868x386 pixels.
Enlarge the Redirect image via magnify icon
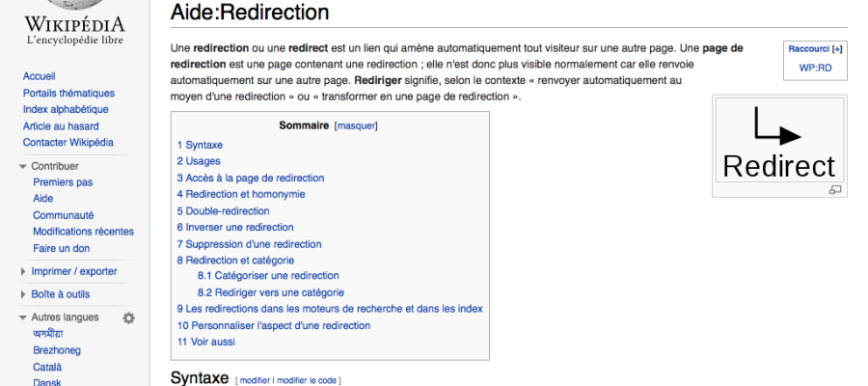pyautogui.click(x=835, y=190)
